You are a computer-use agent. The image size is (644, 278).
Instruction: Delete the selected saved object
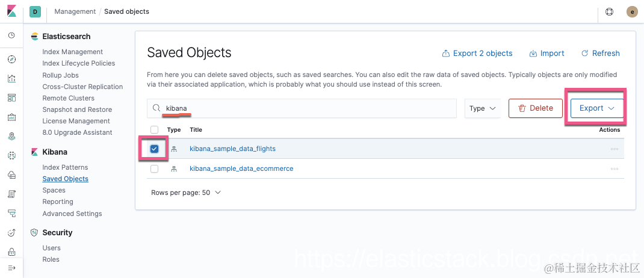click(x=536, y=108)
